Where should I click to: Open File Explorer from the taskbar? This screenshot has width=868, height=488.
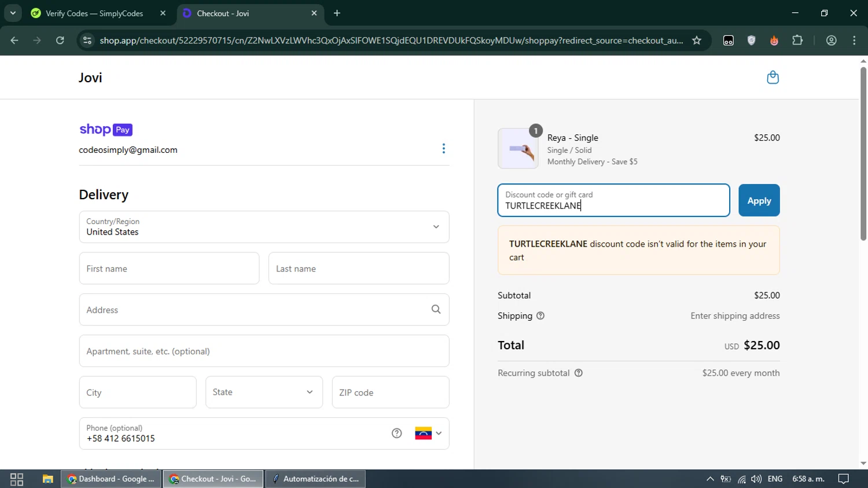47,479
